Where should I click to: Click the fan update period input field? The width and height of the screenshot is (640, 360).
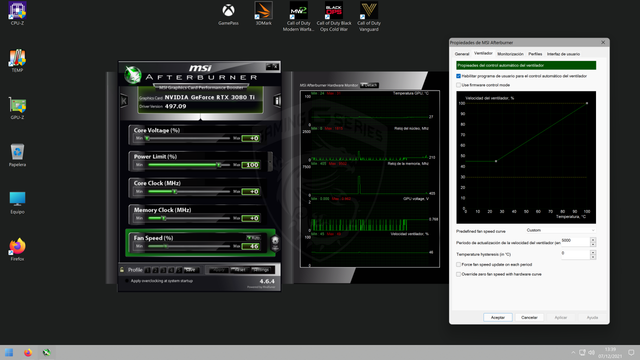coord(575,242)
